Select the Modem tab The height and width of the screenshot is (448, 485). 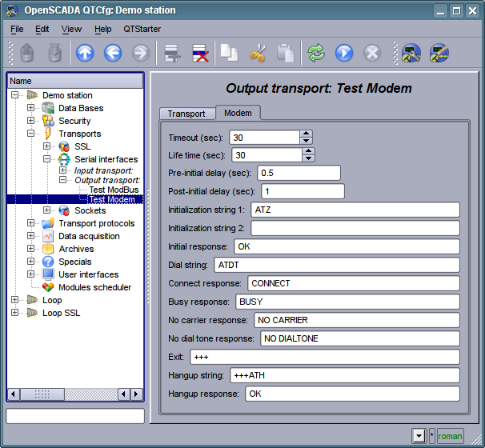238,113
